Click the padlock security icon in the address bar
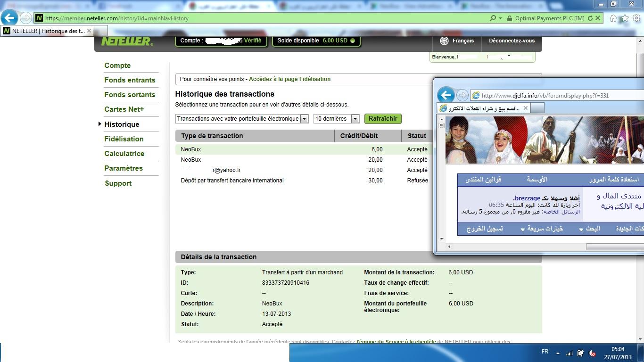The width and height of the screenshot is (644, 362). 510,18
